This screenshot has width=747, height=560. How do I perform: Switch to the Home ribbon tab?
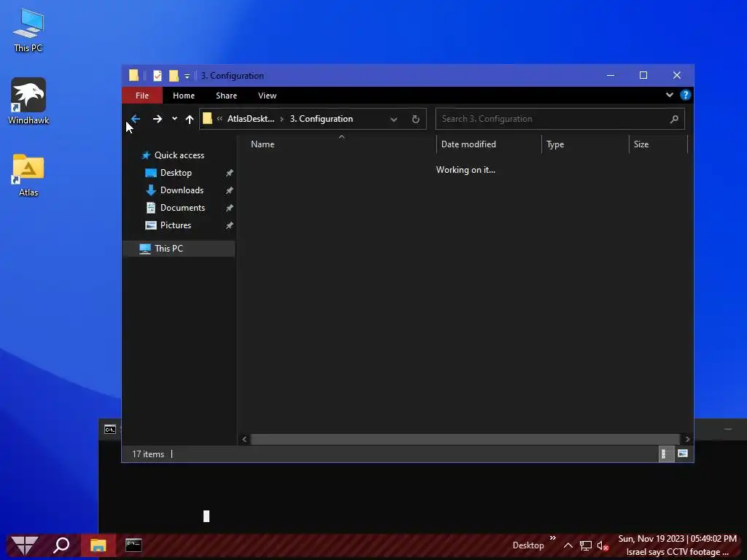pyautogui.click(x=183, y=96)
